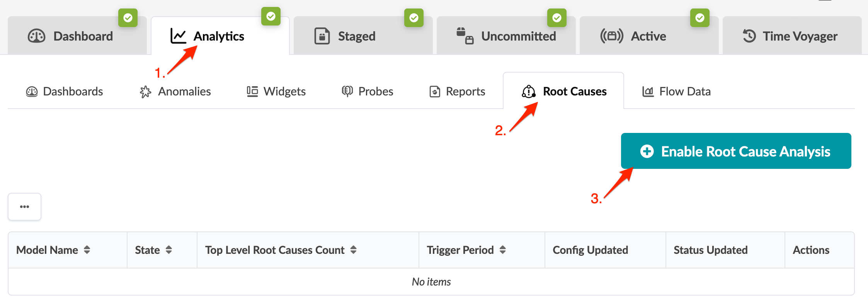The height and width of the screenshot is (306, 868).
Task: Click the Staged document icon
Action: tap(322, 36)
